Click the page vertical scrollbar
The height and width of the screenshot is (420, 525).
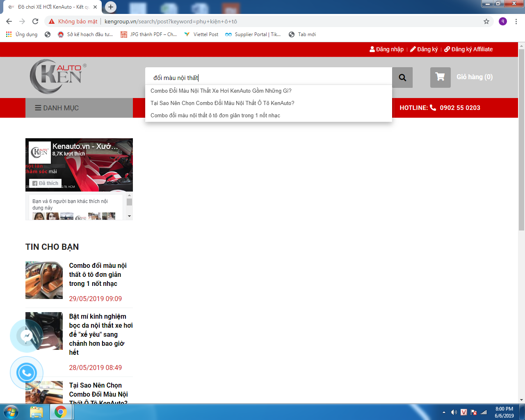[x=521, y=139]
